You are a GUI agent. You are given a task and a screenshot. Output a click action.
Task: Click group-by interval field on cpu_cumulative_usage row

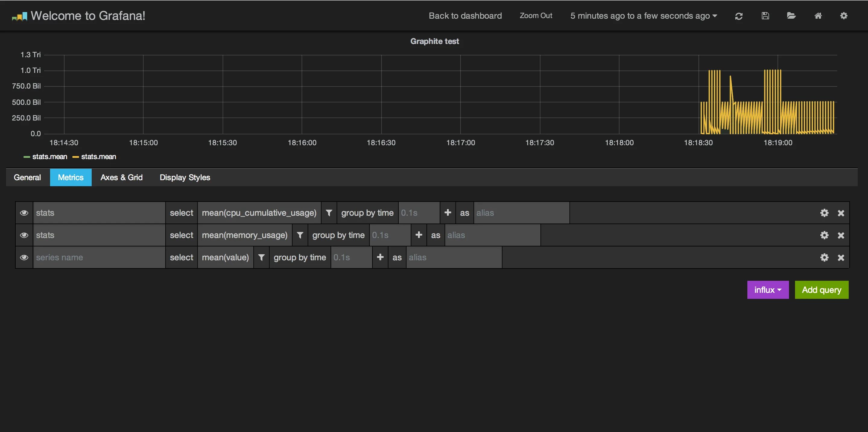click(x=419, y=213)
